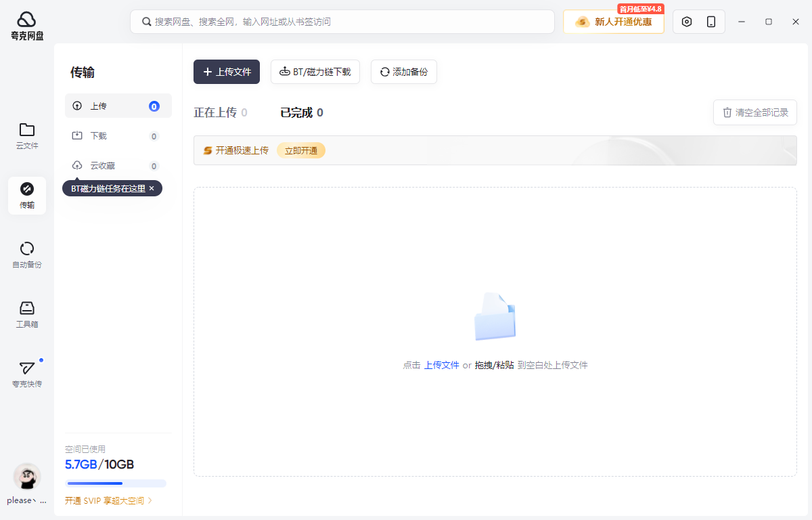Minimize the 夸克网盘 window
812x520 pixels.
[x=742, y=22]
